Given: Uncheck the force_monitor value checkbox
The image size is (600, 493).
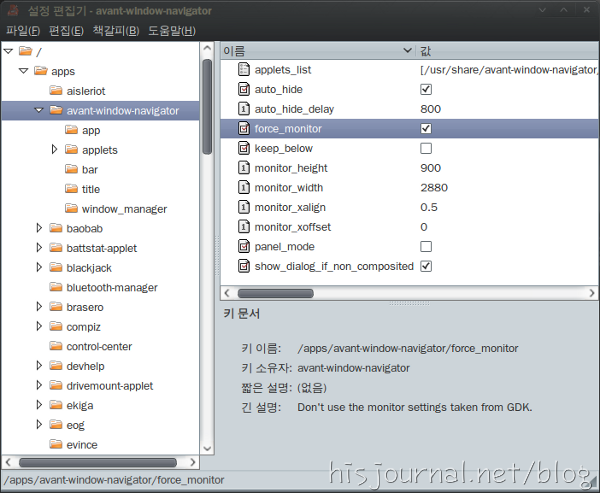Looking at the screenshot, I should pyautogui.click(x=426, y=128).
